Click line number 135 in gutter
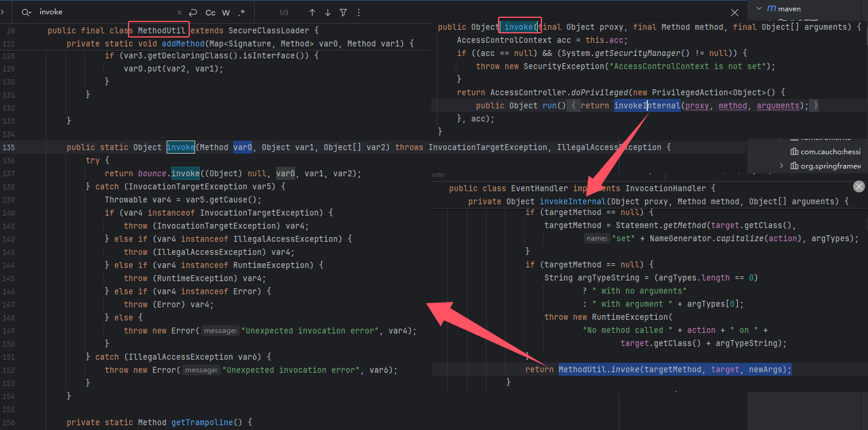The height and width of the screenshot is (430, 868). (10, 147)
